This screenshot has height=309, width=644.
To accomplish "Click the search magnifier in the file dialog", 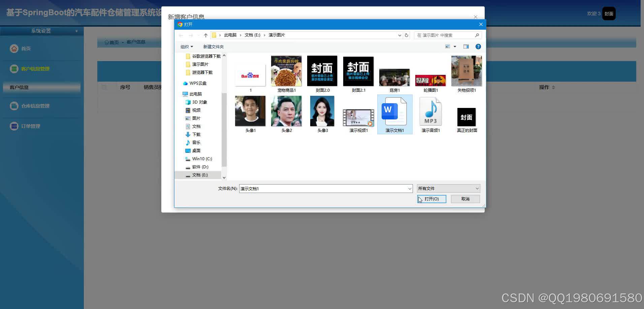I will (x=477, y=35).
